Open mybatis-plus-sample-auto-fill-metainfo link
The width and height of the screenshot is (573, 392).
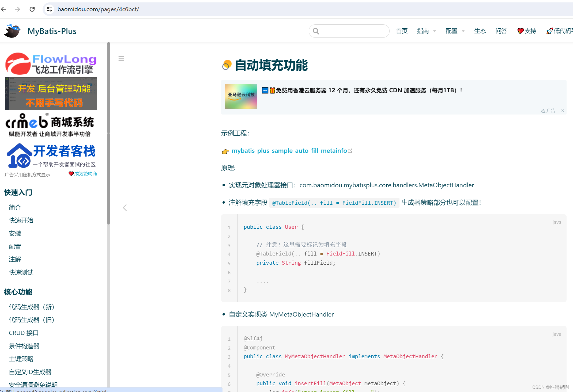[x=289, y=151]
